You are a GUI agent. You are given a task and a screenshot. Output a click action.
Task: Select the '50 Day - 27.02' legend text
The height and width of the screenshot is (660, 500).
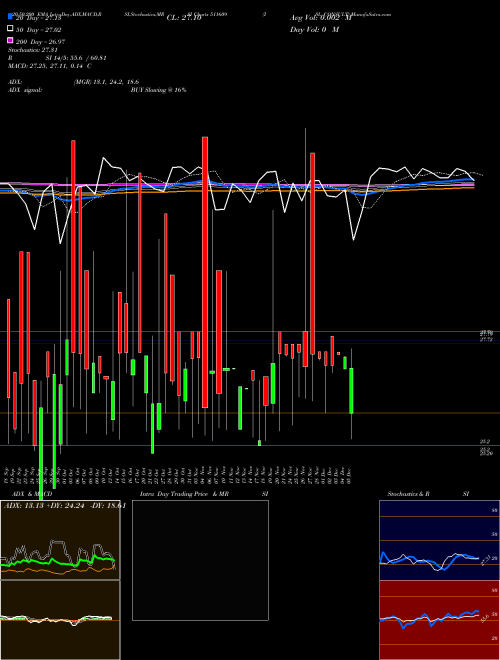39,30
